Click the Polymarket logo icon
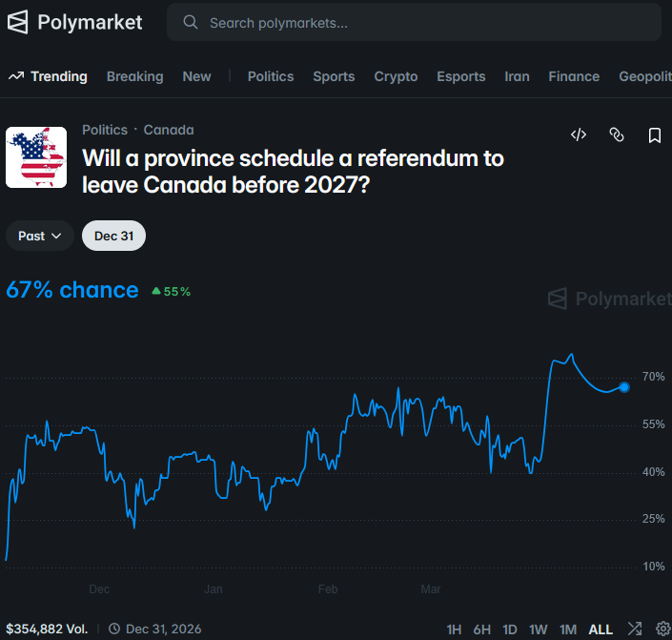This screenshot has height=640, width=672. click(x=17, y=22)
